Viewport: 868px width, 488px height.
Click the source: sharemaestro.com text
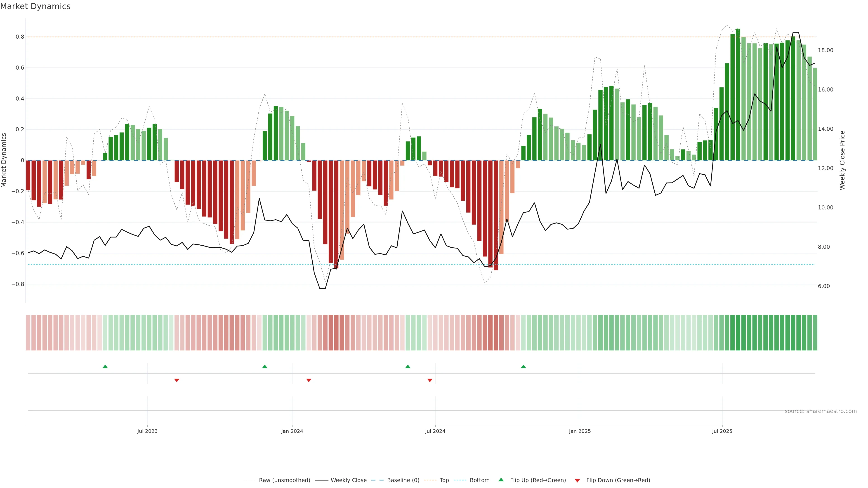click(x=821, y=411)
